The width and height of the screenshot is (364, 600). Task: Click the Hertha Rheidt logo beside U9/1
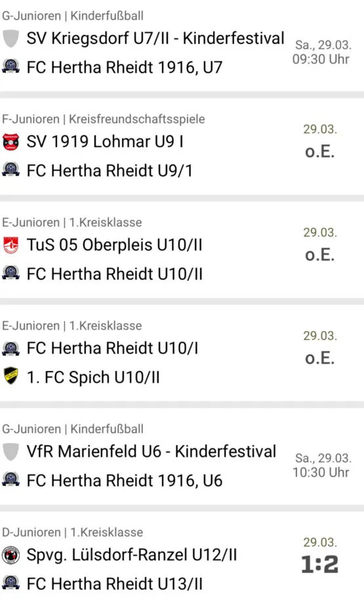point(10,170)
